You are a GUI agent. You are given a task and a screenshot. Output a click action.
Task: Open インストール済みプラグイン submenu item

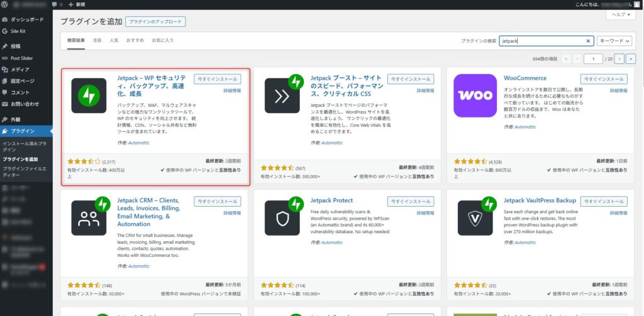coord(25,147)
